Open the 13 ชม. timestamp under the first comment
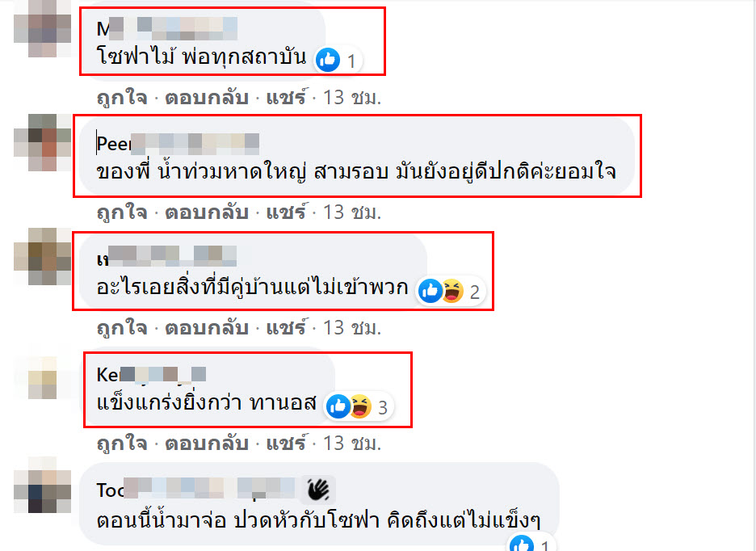Viewport: 756px width, 551px height. [352, 98]
